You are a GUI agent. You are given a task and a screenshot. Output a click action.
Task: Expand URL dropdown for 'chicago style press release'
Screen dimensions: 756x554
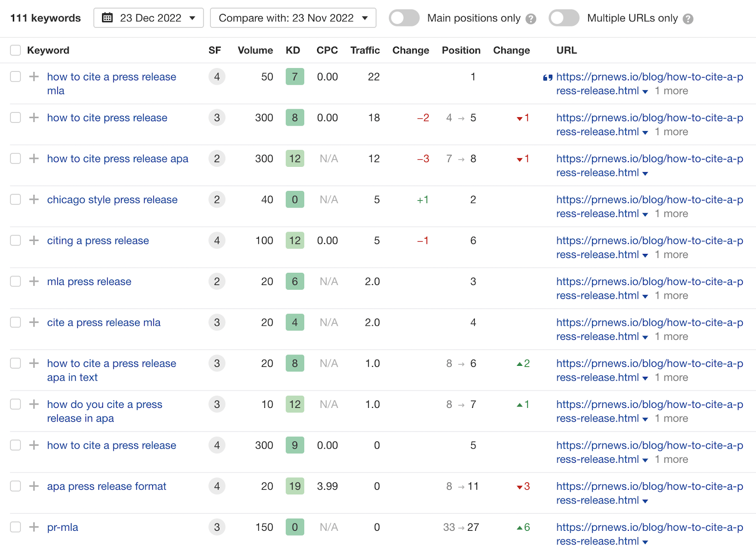coord(645,215)
